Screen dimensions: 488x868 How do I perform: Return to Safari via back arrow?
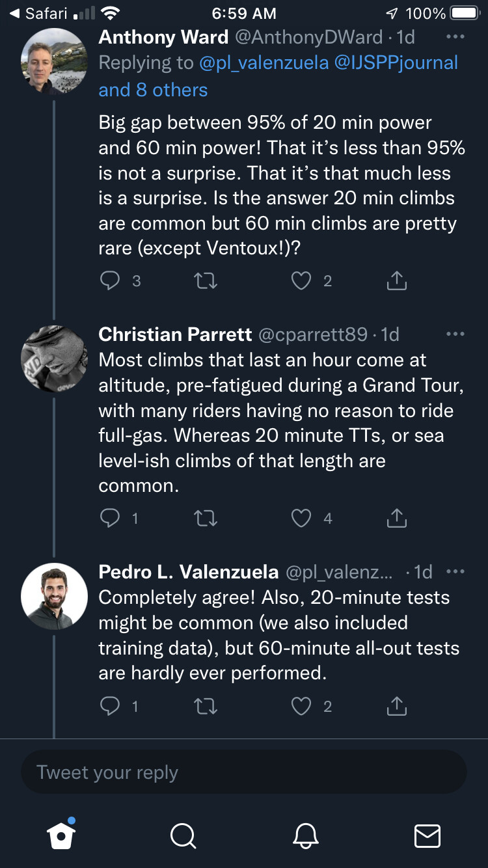39,13
